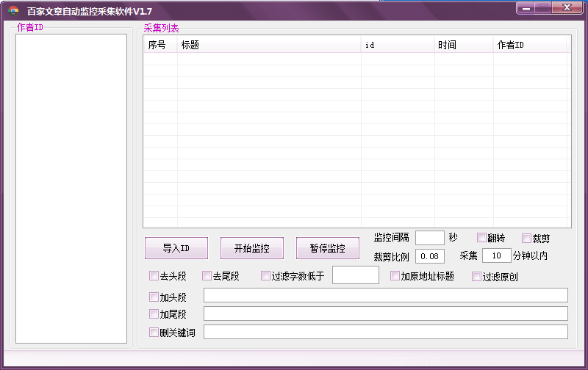Click the app icon in title bar
588x370 pixels.
tap(13, 11)
